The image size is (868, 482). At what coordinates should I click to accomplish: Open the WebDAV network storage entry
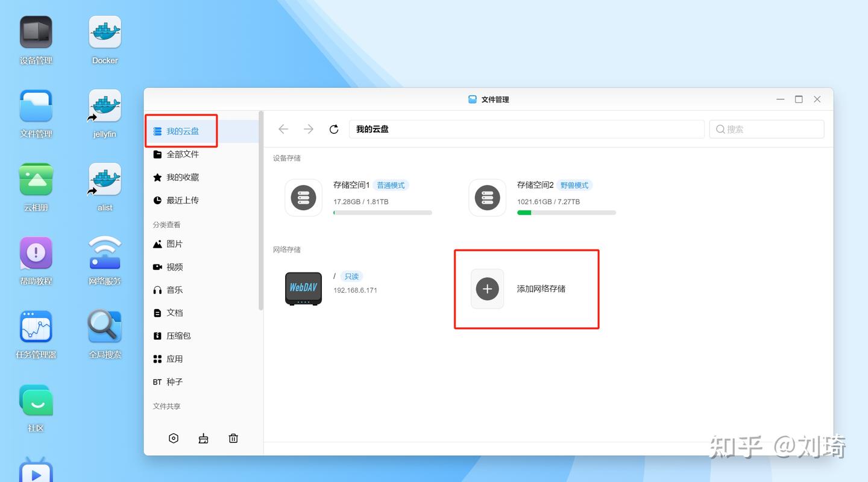303,288
